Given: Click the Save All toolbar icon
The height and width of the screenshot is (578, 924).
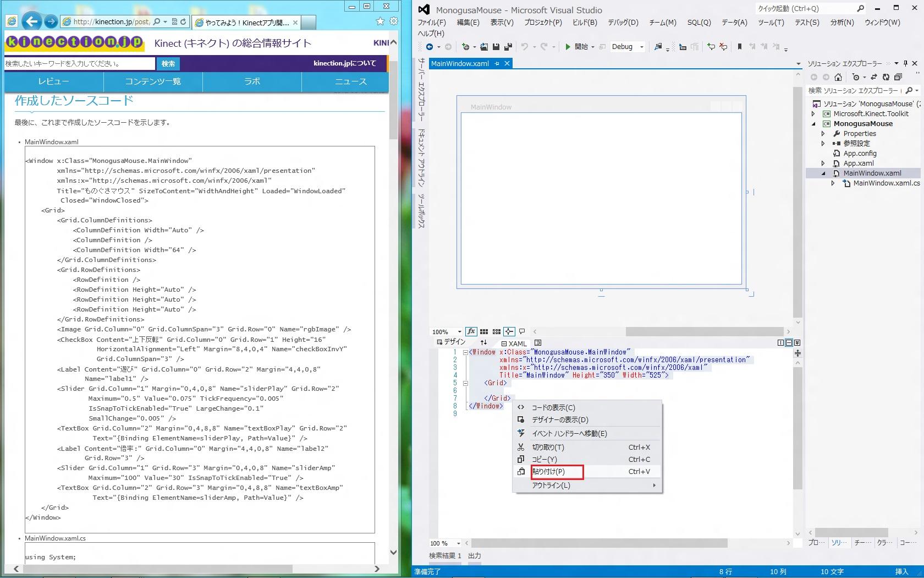Looking at the screenshot, I should click(x=508, y=47).
